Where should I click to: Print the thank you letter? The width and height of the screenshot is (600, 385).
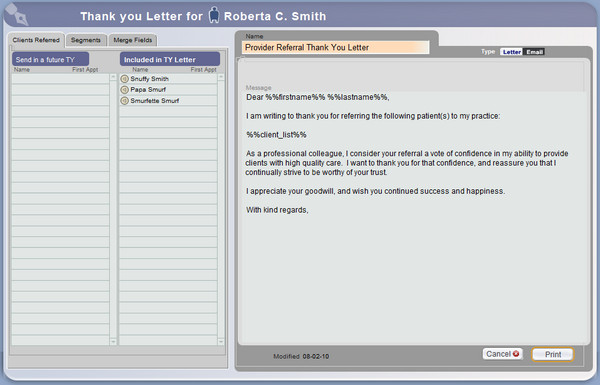click(x=553, y=354)
